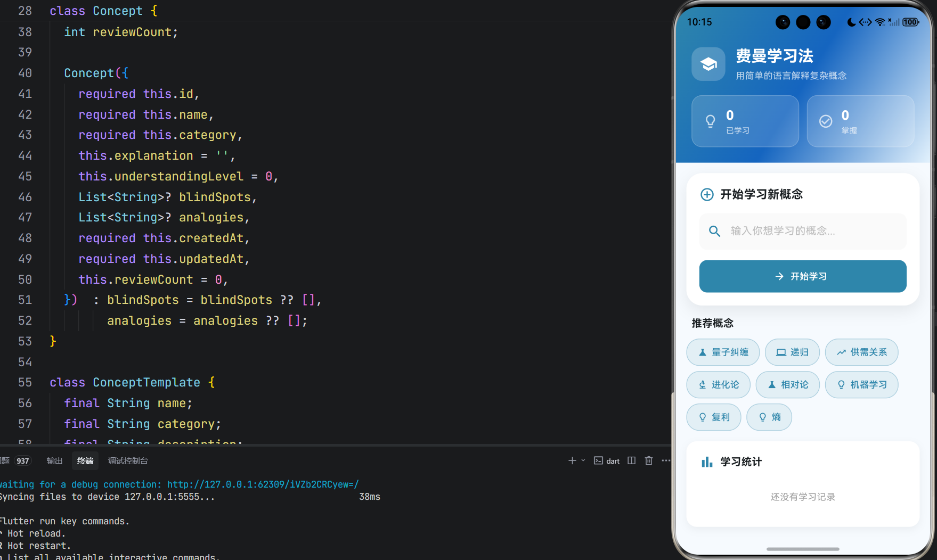937x560 pixels.
Task: Click the bar chart icon beside 学习统计
Action: [706, 462]
